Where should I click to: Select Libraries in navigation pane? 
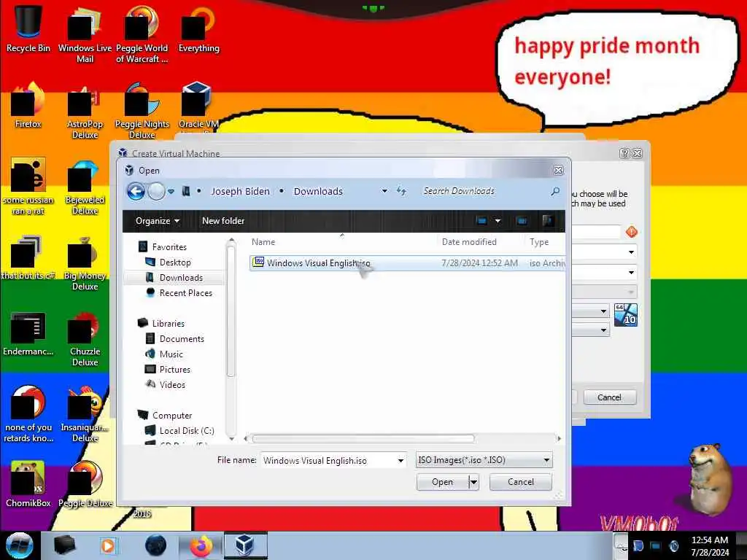[168, 323]
